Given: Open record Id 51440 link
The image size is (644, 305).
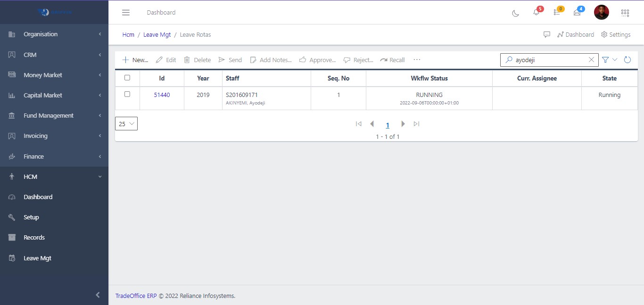Looking at the screenshot, I should (x=162, y=95).
